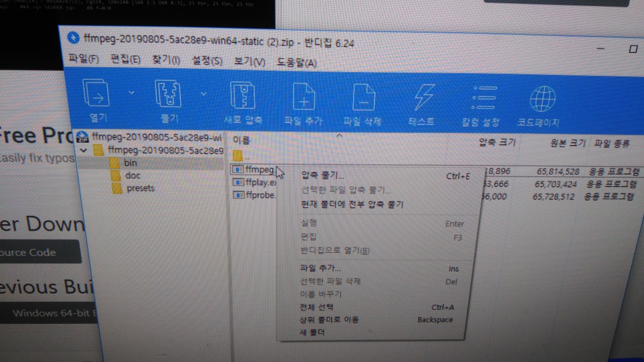Sort by 파일 종류 column header
644x362 pixels.
[x=613, y=144]
